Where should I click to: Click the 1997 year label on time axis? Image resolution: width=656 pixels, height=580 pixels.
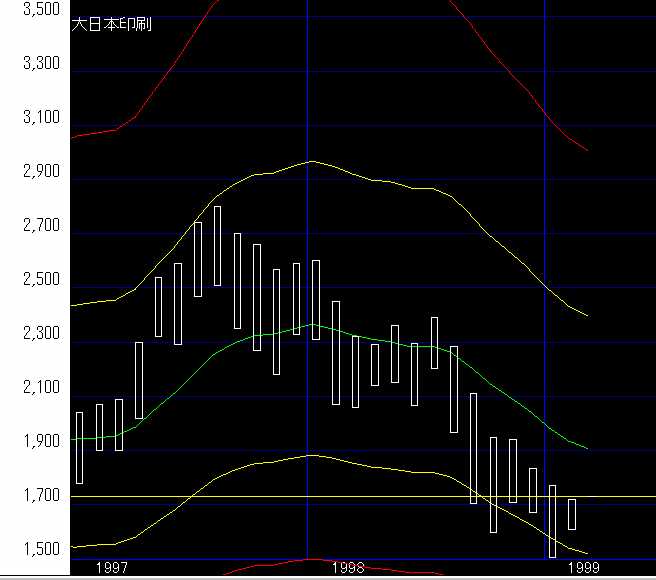[x=110, y=567]
